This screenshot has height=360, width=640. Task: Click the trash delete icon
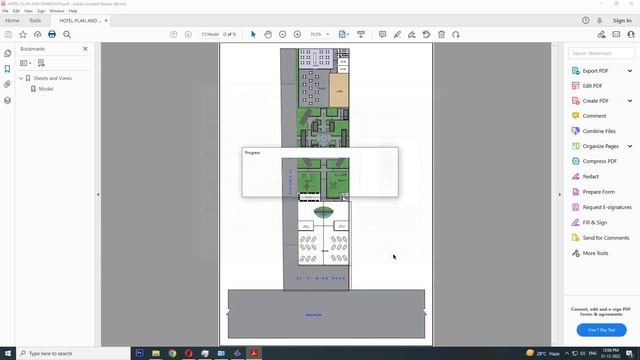pyautogui.click(x=441, y=35)
